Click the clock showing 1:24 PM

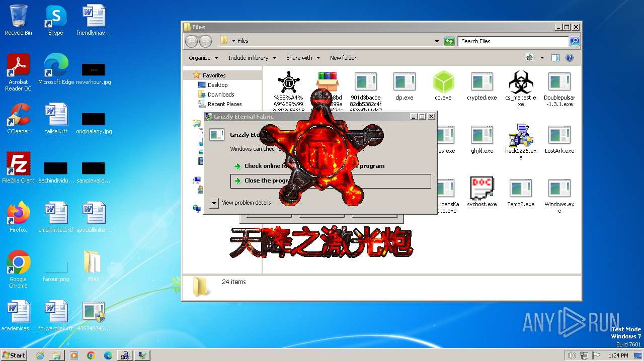[x=618, y=355]
